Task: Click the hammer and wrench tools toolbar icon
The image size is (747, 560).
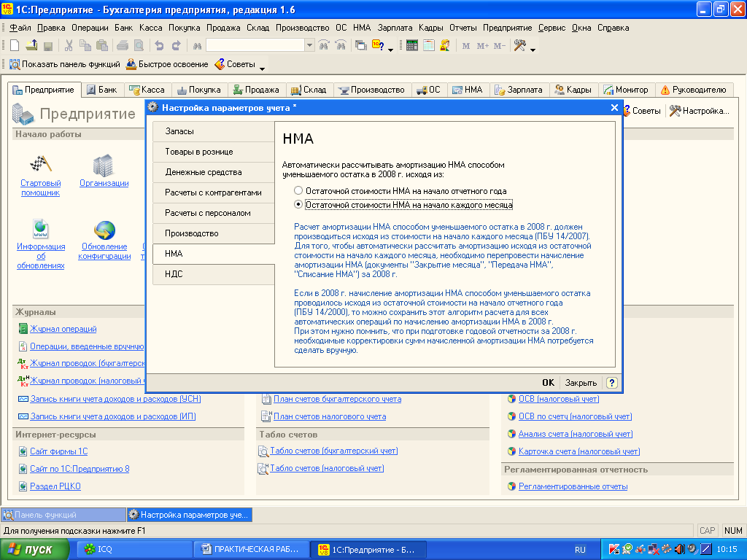Action: (519, 46)
